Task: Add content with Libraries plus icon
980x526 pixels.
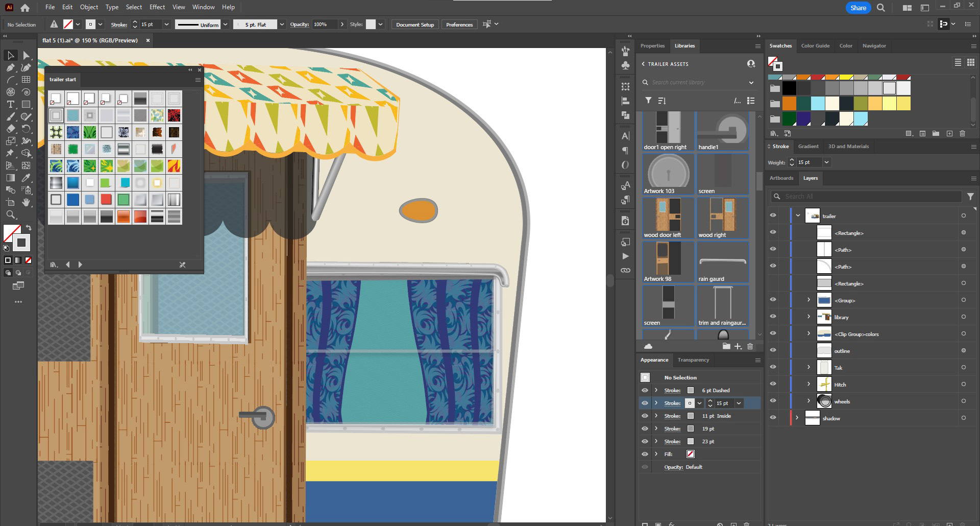Action: (738, 346)
